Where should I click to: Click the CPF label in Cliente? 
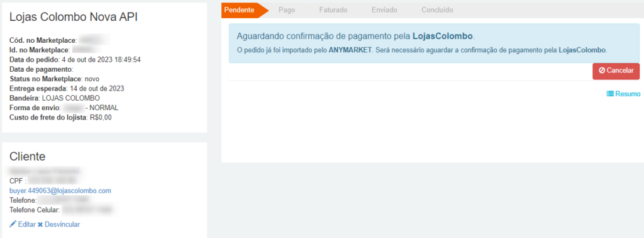(18, 181)
